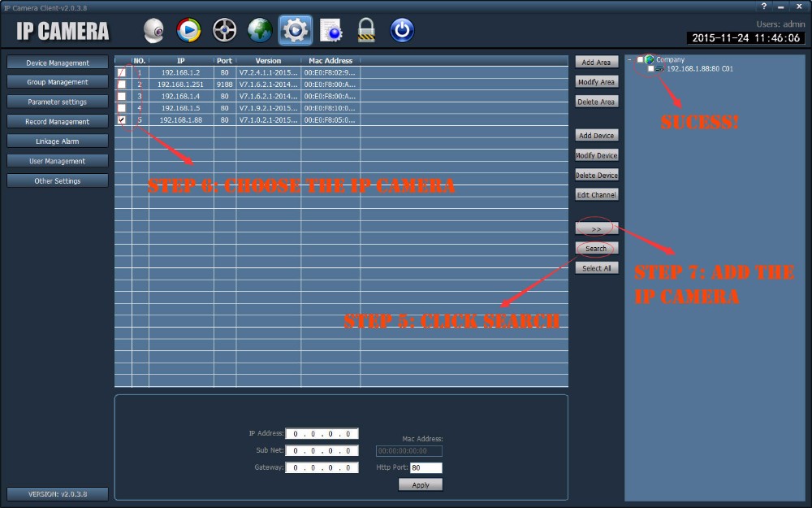The height and width of the screenshot is (508, 812).
Task: Select the gear settings toolbar icon
Action: pos(296,30)
